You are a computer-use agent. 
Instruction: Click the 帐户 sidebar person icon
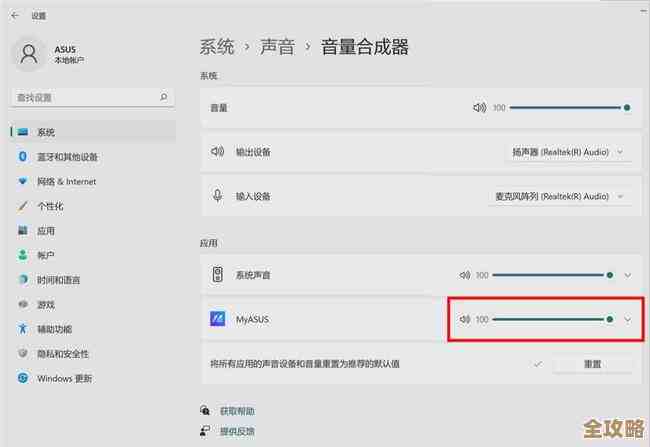pos(23,255)
